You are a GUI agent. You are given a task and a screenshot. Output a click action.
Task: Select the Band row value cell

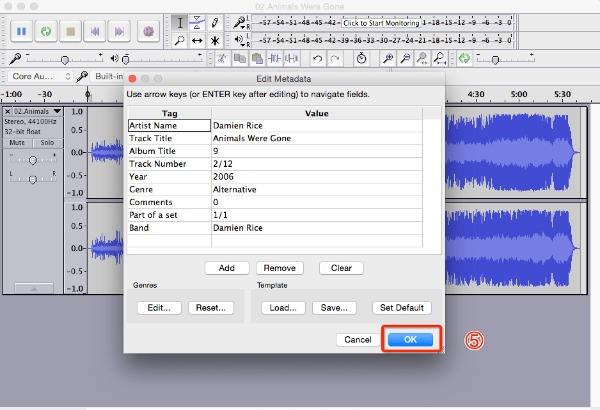tap(317, 228)
